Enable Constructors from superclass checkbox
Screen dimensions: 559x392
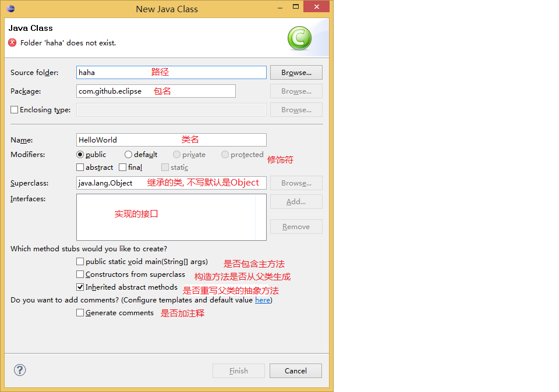pos(80,275)
